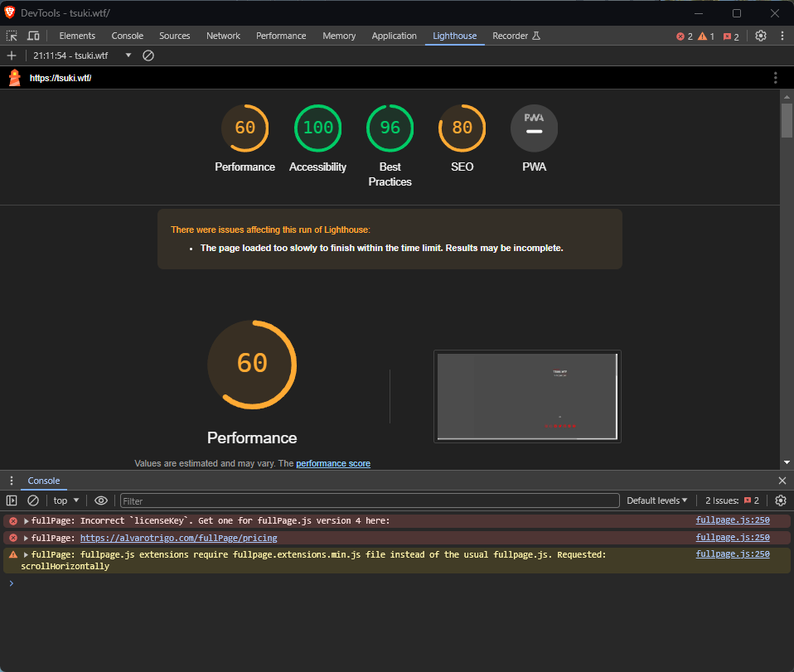Image resolution: width=794 pixels, height=672 pixels.
Task: Close the console drawer
Action: coord(782,481)
